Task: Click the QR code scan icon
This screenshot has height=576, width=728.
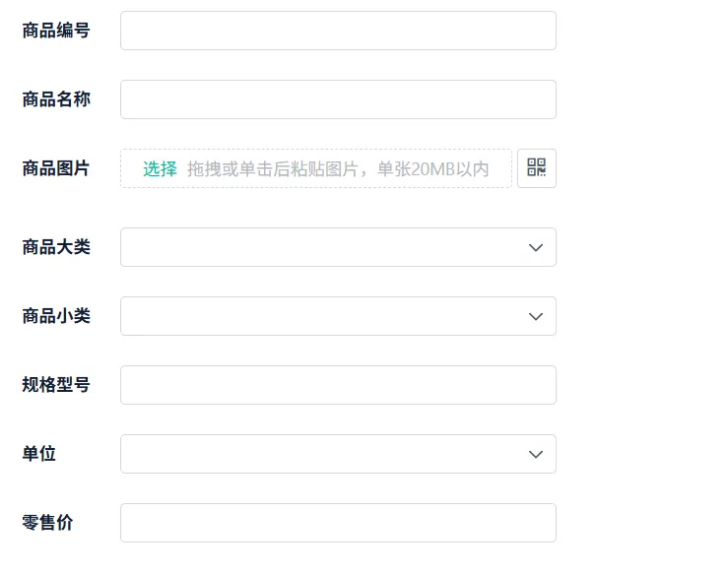Action: (536, 168)
